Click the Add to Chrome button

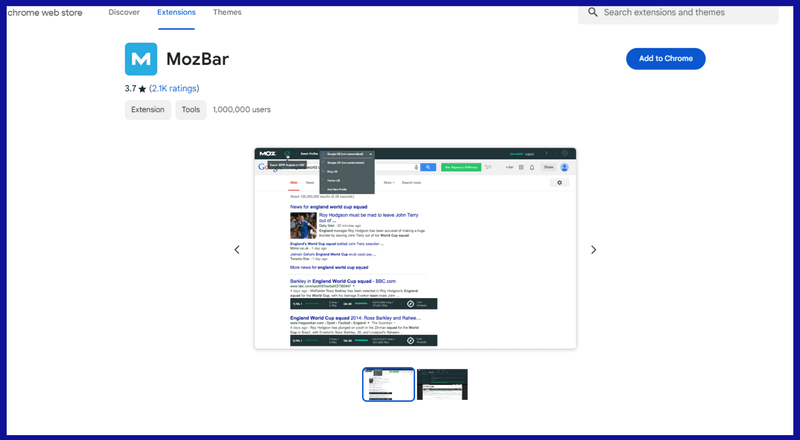click(x=665, y=59)
